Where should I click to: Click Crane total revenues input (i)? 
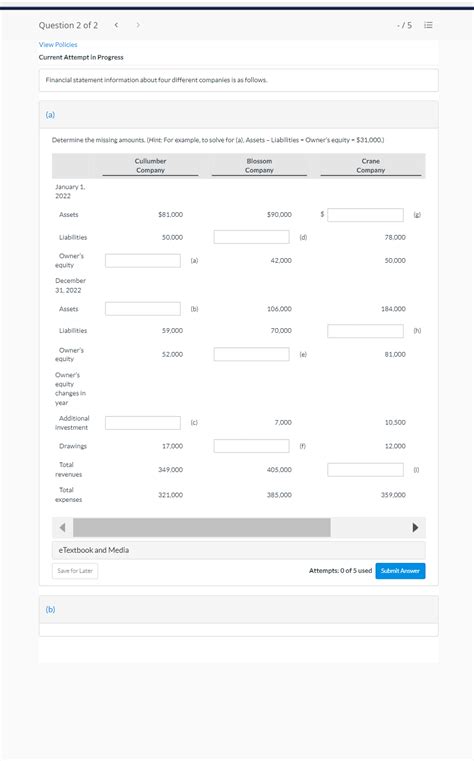pyautogui.click(x=365, y=470)
